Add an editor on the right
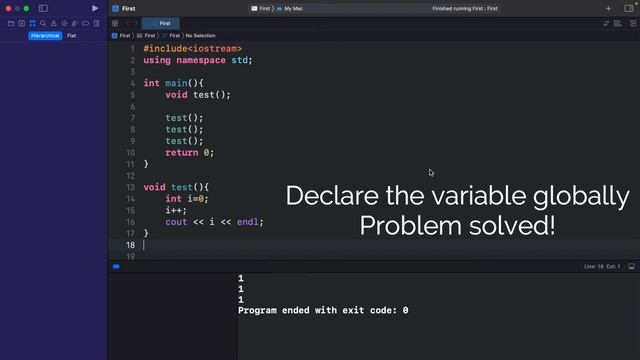 tap(633, 23)
